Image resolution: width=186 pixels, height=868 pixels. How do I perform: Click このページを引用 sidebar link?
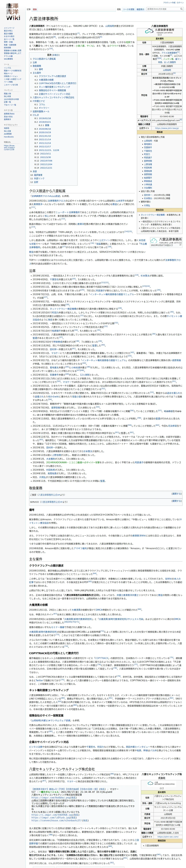coord(11,85)
